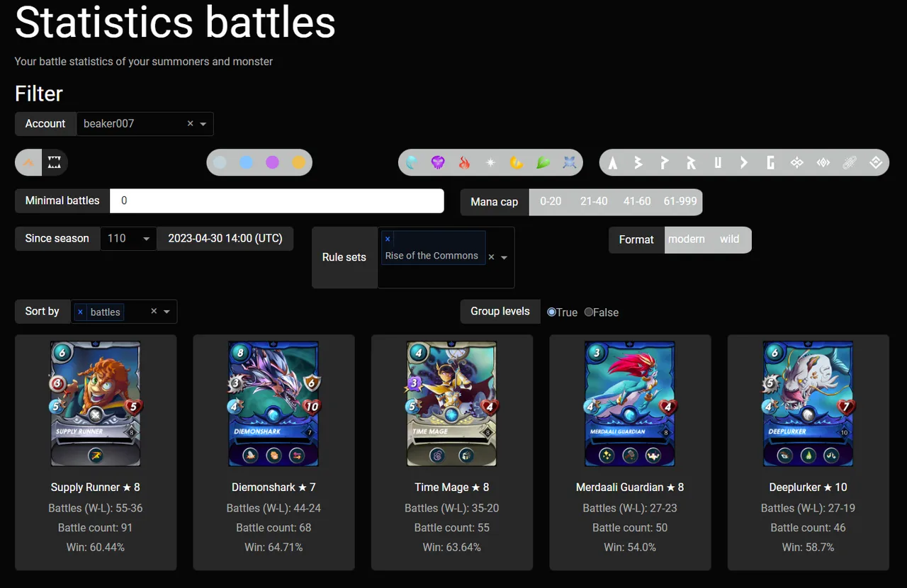Remove the Rise of the Commons tag
Image resolution: width=907 pixels, height=588 pixels.
pyautogui.click(x=388, y=239)
